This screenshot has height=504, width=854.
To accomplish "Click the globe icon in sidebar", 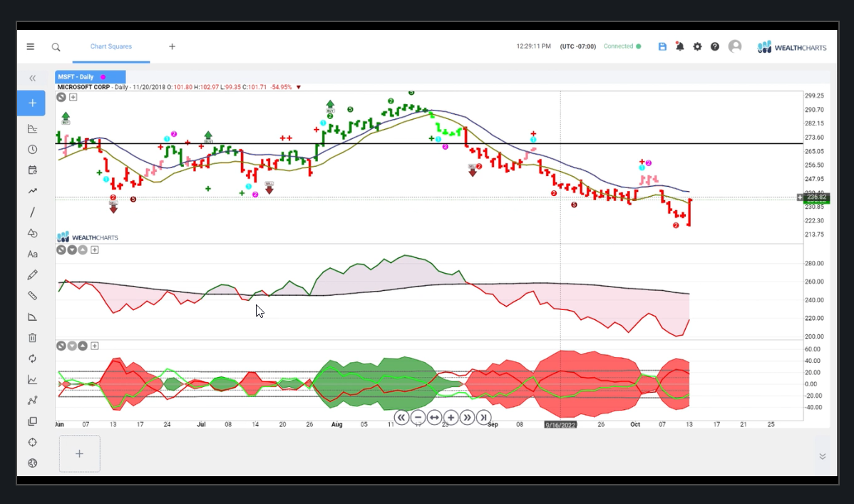I will (x=33, y=463).
